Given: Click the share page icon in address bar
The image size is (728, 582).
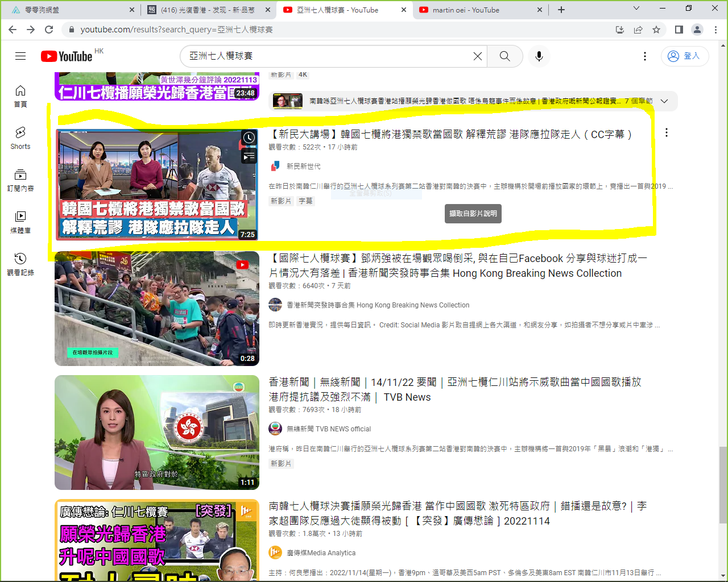Looking at the screenshot, I should tap(638, 30).
